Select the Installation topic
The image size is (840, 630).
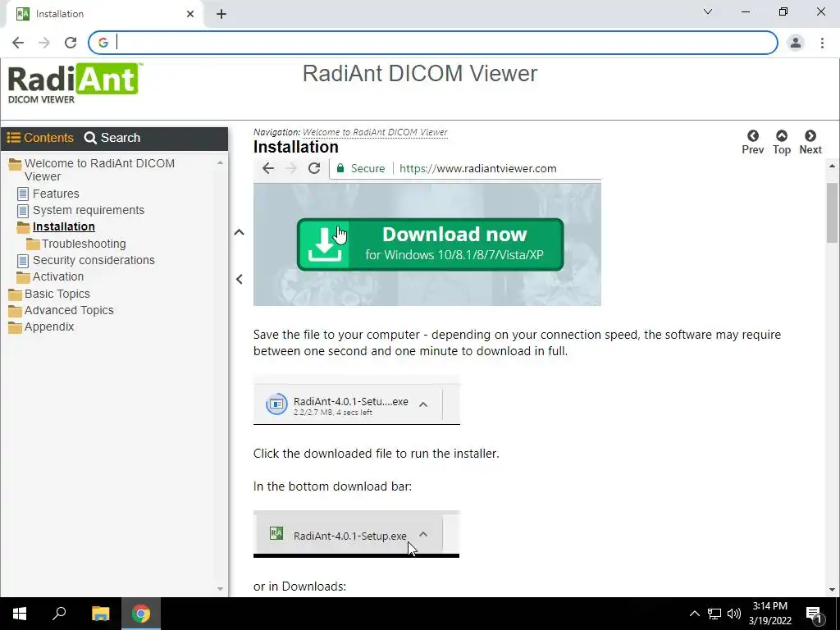(x=64, y=226)
